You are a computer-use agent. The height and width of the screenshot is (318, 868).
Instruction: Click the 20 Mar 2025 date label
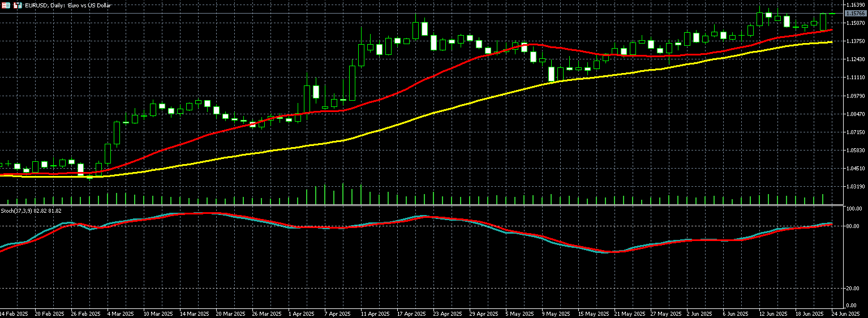(x=231, y=313)
